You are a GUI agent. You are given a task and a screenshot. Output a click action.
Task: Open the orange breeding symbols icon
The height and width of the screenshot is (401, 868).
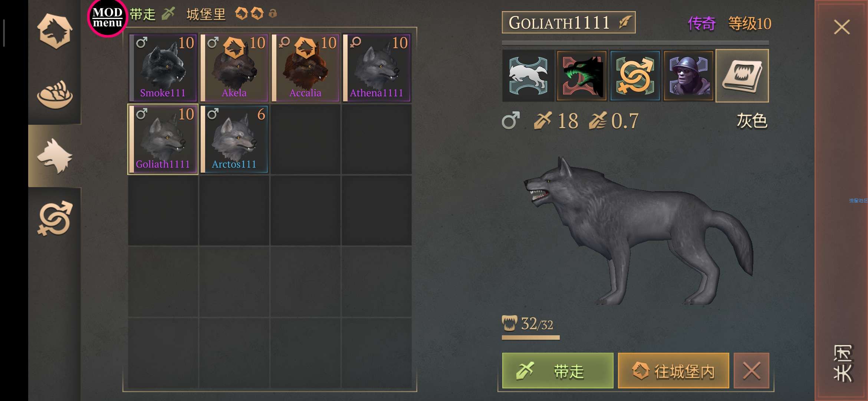pyautogui.click(x=635, y=76)
